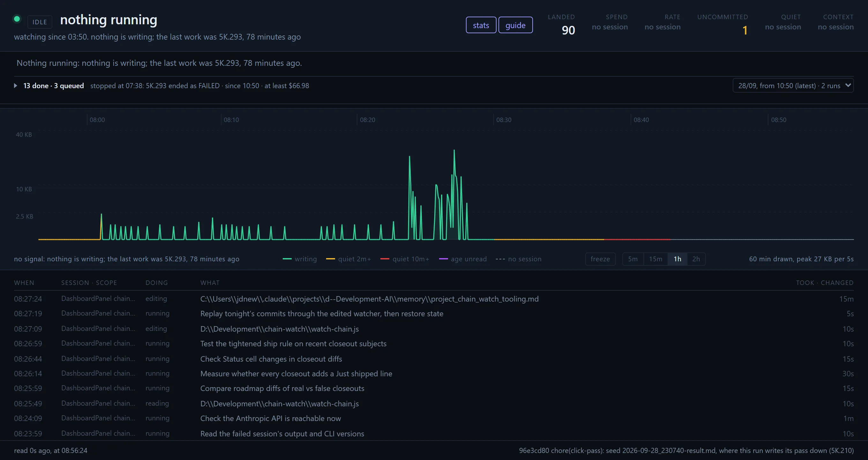The image size is (868, 460).
Task: Click the 08:20 timeline marker
Action: (x=367, y=120)
